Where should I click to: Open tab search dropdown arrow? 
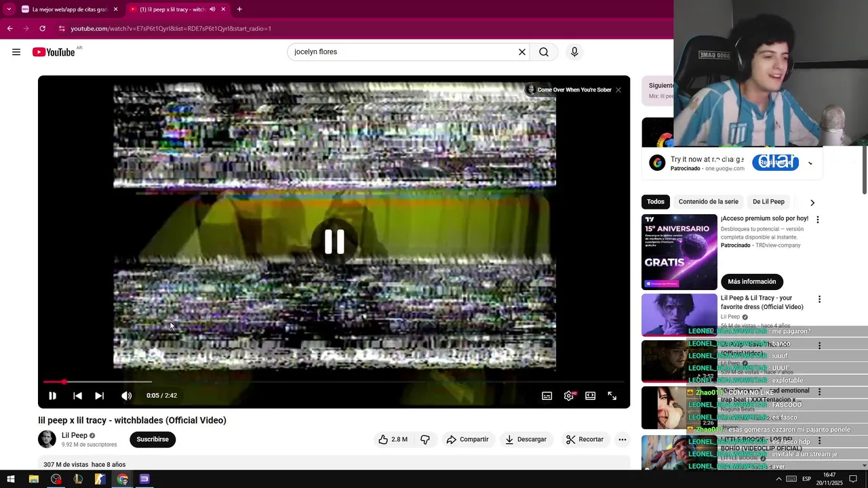pos(8,9)
